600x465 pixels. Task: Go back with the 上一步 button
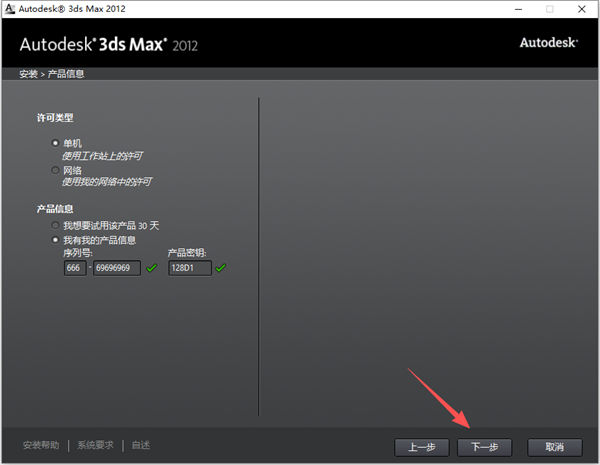422,447
